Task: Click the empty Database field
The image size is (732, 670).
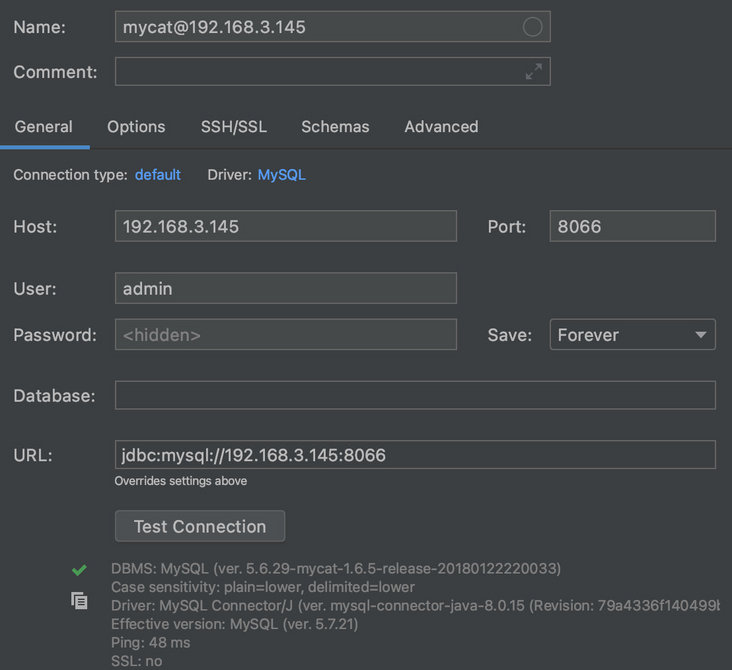Action: pyautogui.click(x=415, y=395)
